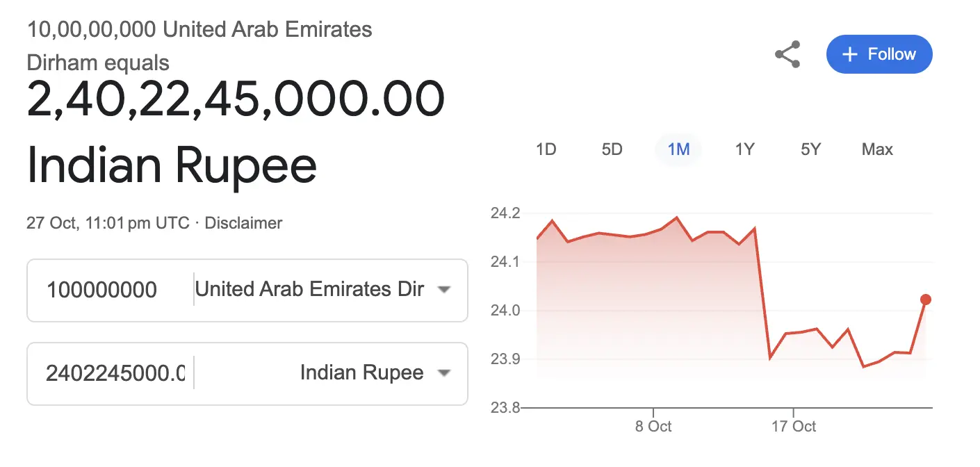Click the red endpoint dot on chart

926,300
